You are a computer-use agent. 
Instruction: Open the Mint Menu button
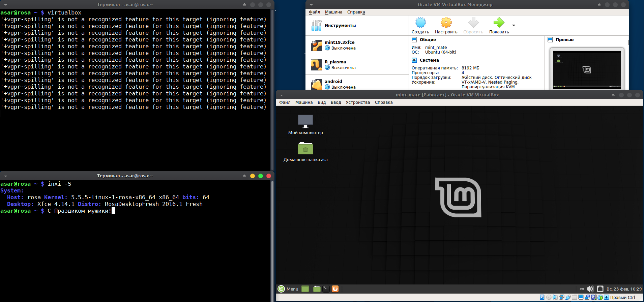pyautogui.click(x=288, y=289)
